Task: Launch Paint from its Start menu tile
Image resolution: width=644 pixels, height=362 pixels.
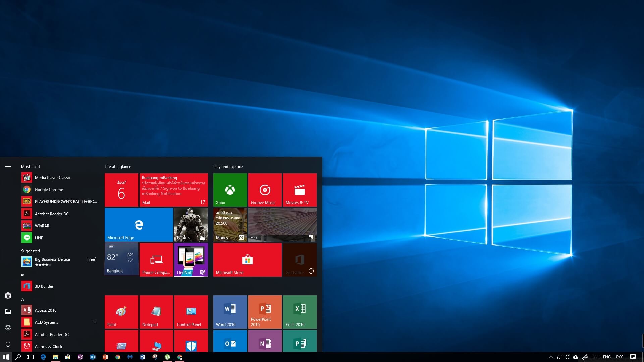Action: (x=121, y=311)
